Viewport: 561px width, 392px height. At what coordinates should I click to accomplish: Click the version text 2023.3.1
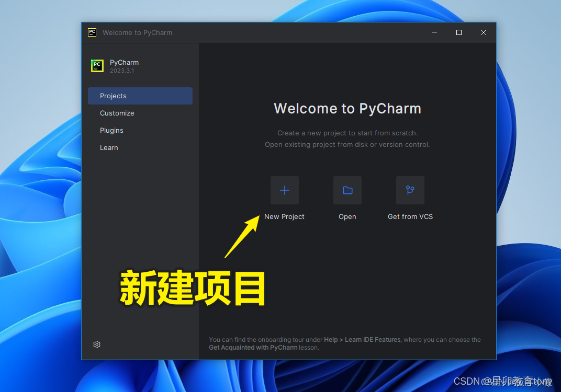pyautogui.click(x=122, y=71)
